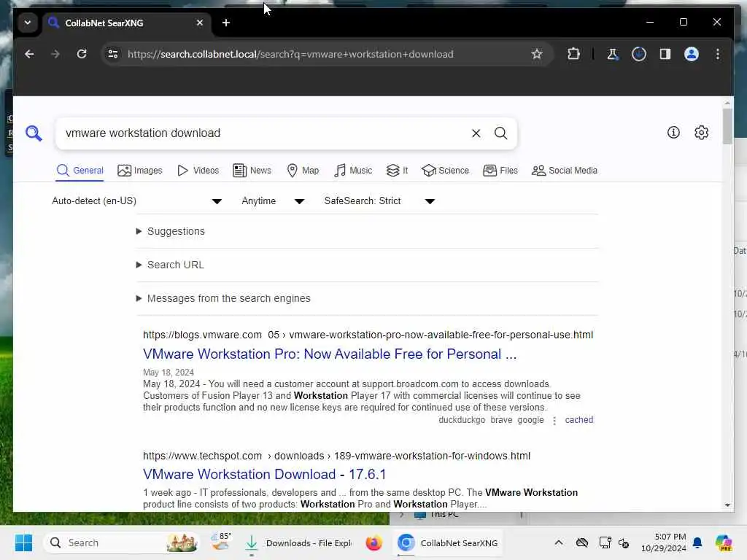Click the CollabNet SearXNG taskbar button
This screenshot has width=747, height=560.
point(449,542)
